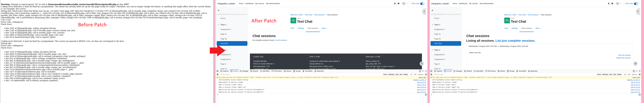Toggle Requests filter in right window console

[634, 74]
